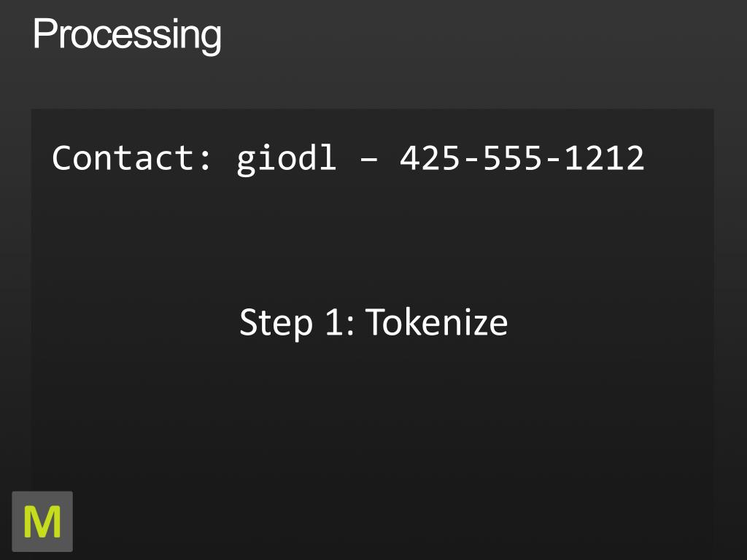Click the numeral 1 in Step 1
747x560 pixels.
tap(334, 322)
